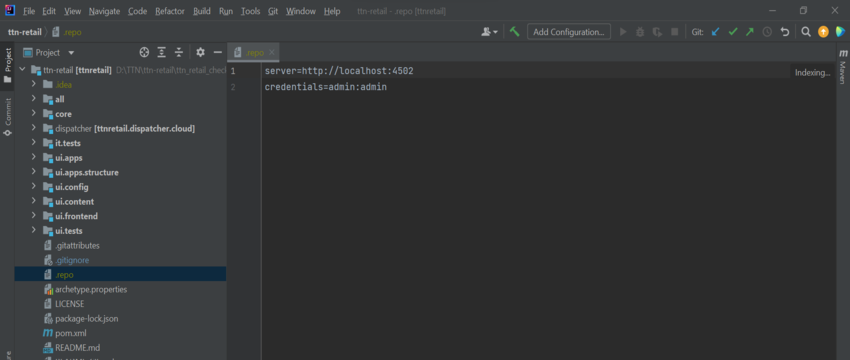Viewport: 850px width, 360px height.
Task: Expand the all folder
Action: [34, 99]
